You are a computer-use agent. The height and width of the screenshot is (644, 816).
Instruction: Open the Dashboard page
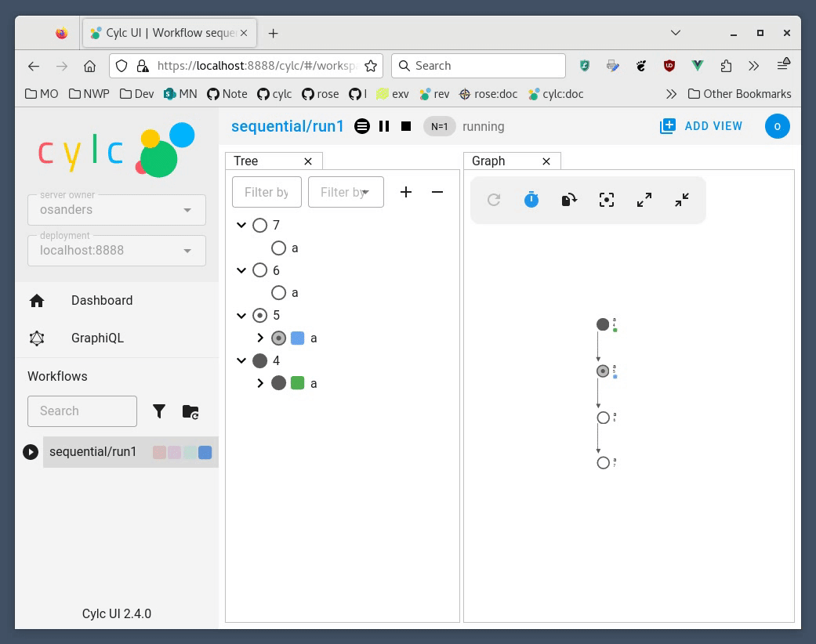tap(102, 301)
